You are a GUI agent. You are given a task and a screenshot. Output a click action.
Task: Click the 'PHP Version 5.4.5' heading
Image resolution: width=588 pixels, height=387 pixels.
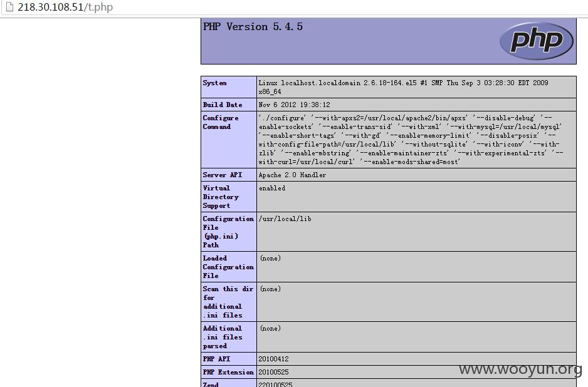tap(253, 26)
